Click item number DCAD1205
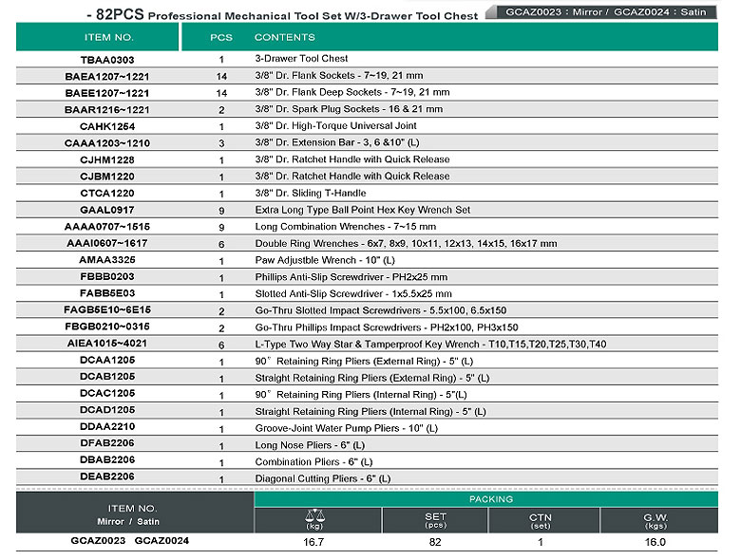 tap(107, 410)
